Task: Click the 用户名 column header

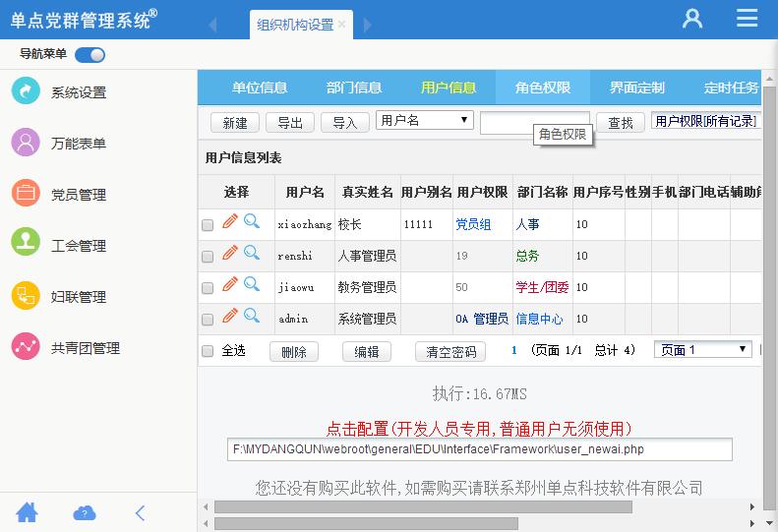Action: click(x=305, y=192)
